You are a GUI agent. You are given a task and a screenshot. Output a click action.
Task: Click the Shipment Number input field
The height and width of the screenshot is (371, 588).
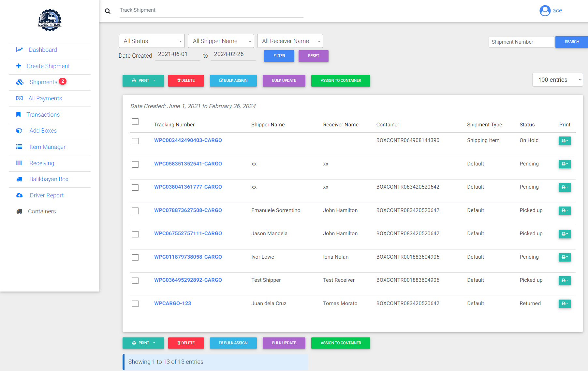521,42
